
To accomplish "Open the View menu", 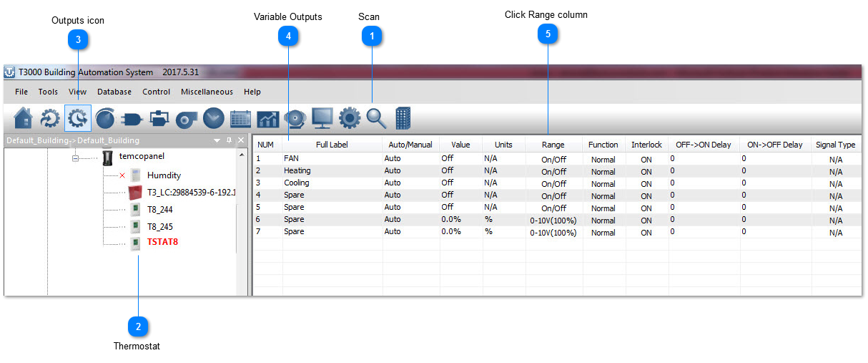I will [78, 92].
